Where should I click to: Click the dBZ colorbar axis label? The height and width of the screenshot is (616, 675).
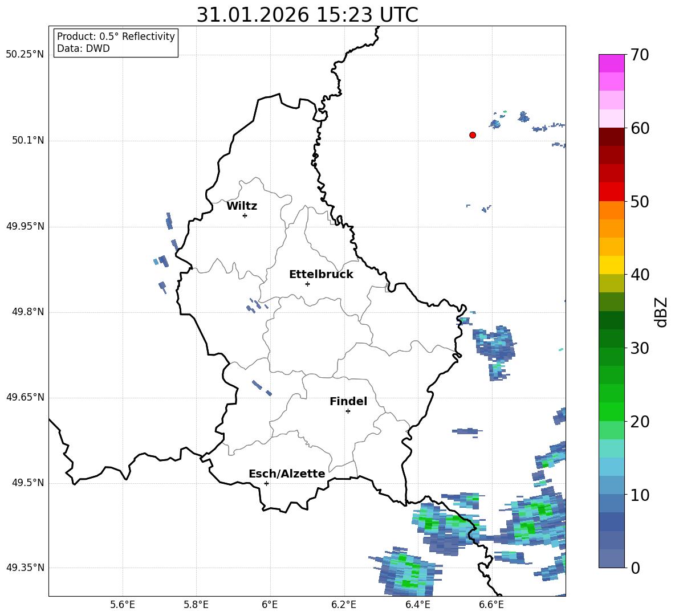click(x=661, y=312)
